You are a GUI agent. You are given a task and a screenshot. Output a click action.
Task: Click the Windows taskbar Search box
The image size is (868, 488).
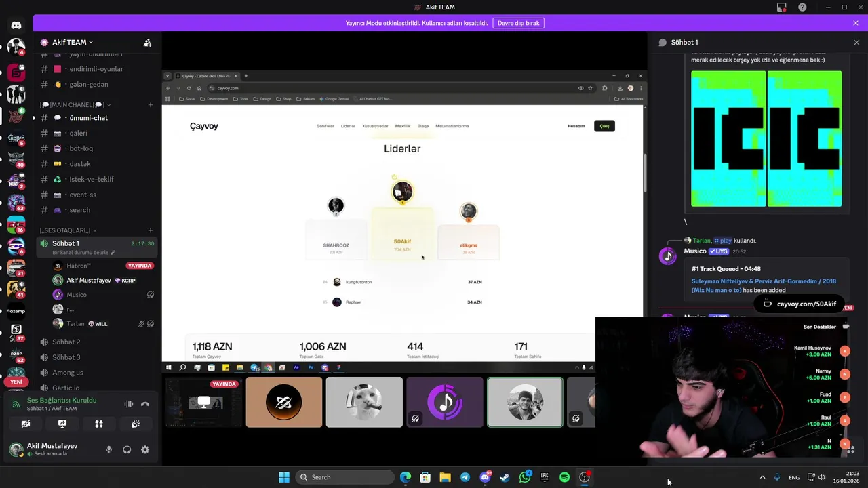coord(346,477)
